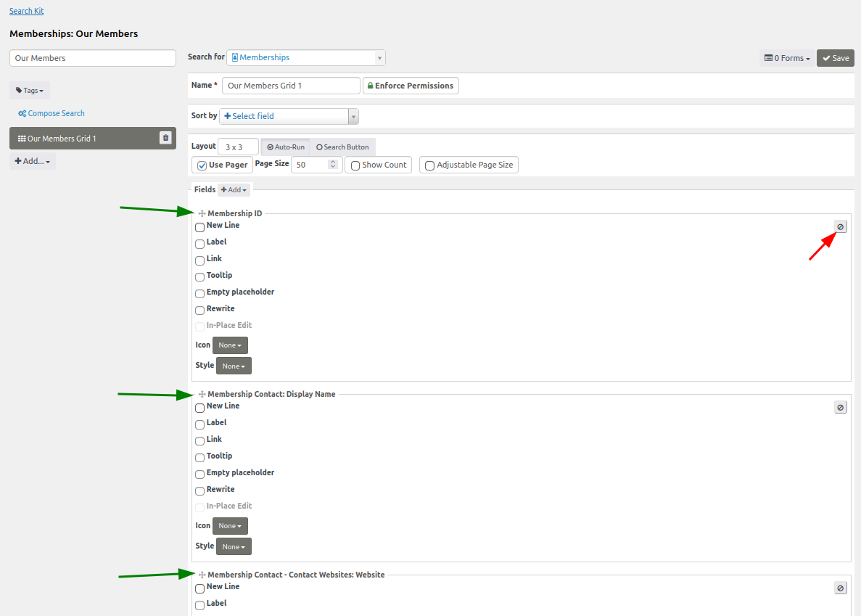The height and width of the screenshot is (616, 861).
Task: Delete Our Members Grid 1 via trash icon
Action: coord(165,139)
